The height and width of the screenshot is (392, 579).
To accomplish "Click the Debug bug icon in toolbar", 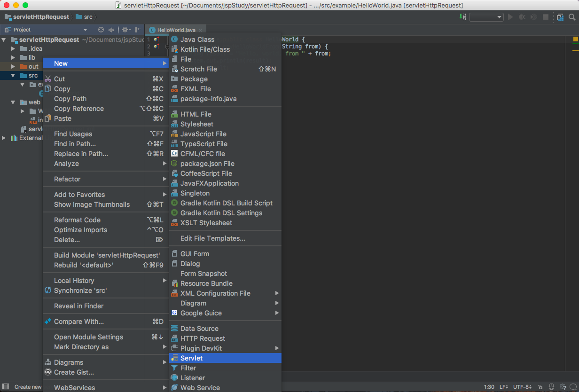I will coord(522,17).
